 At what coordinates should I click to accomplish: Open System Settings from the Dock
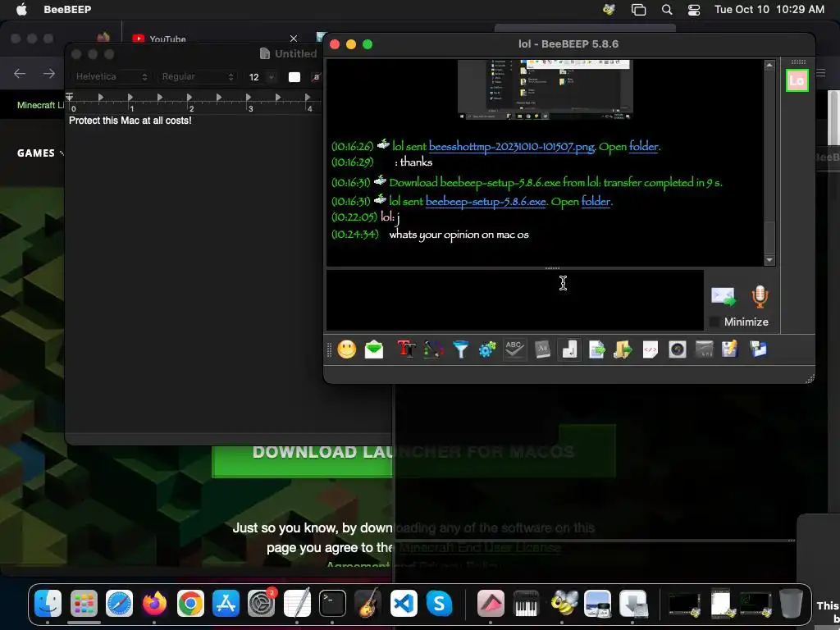point(262,604)
